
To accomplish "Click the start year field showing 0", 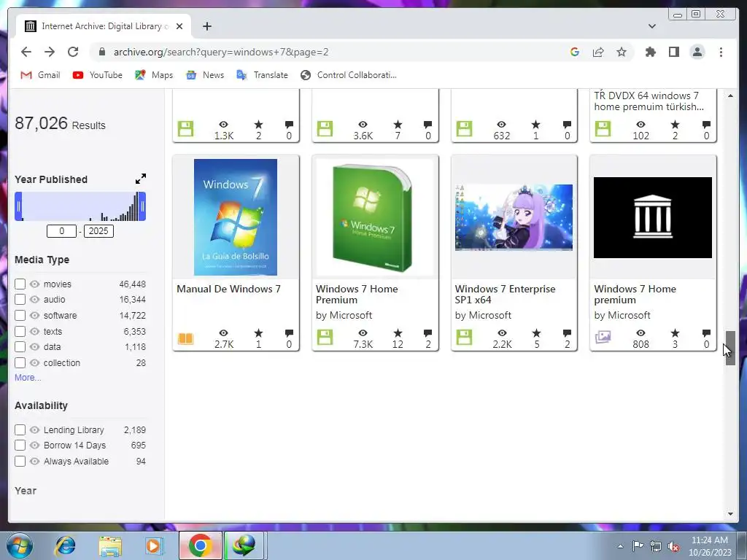I will pyautogui.click(x=61, y=231).
